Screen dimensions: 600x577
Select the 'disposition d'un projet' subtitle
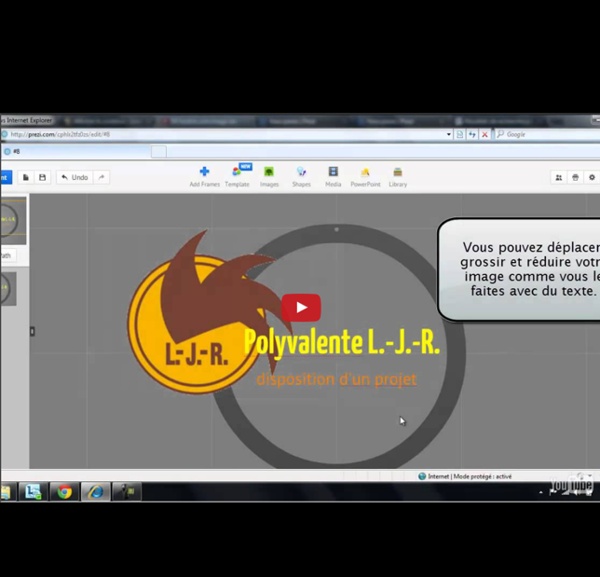pos(336,379)
